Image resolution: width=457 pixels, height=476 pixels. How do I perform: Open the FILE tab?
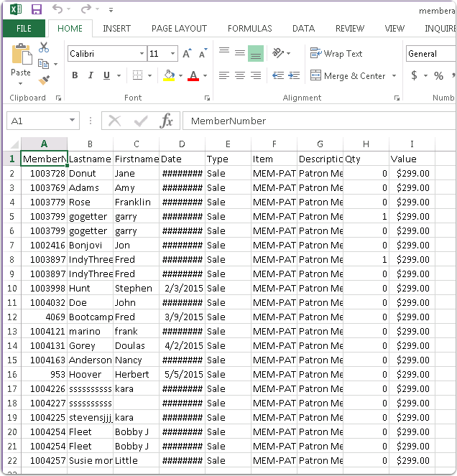pyautogui.click(x=24, y=29)
